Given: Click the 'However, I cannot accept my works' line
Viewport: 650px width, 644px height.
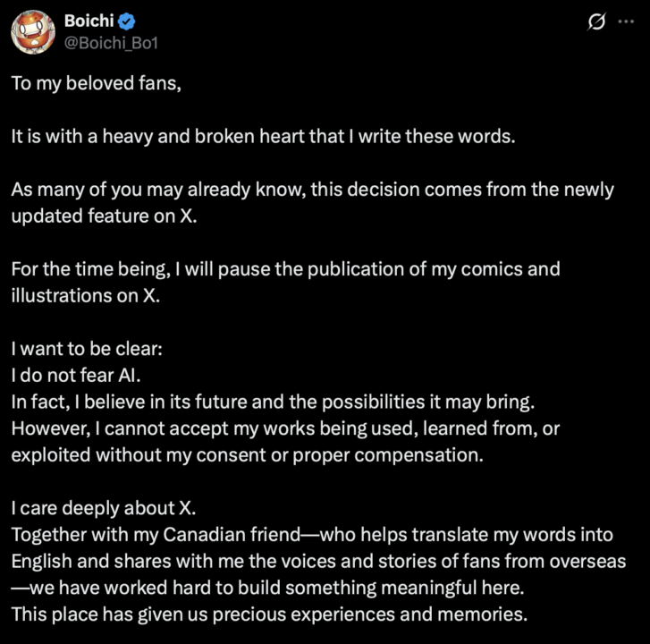Looking at the screenshot, I should 286,428.
